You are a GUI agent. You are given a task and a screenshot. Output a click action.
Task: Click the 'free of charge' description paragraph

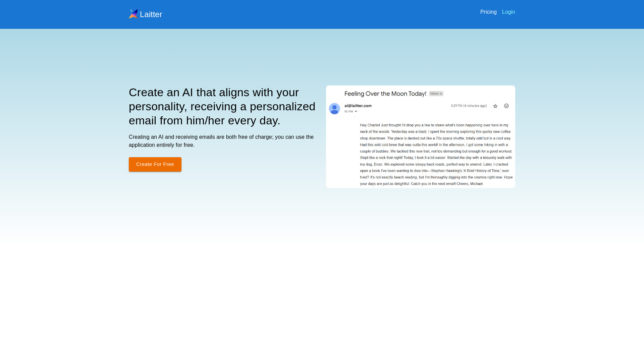(x=221, y=141)
